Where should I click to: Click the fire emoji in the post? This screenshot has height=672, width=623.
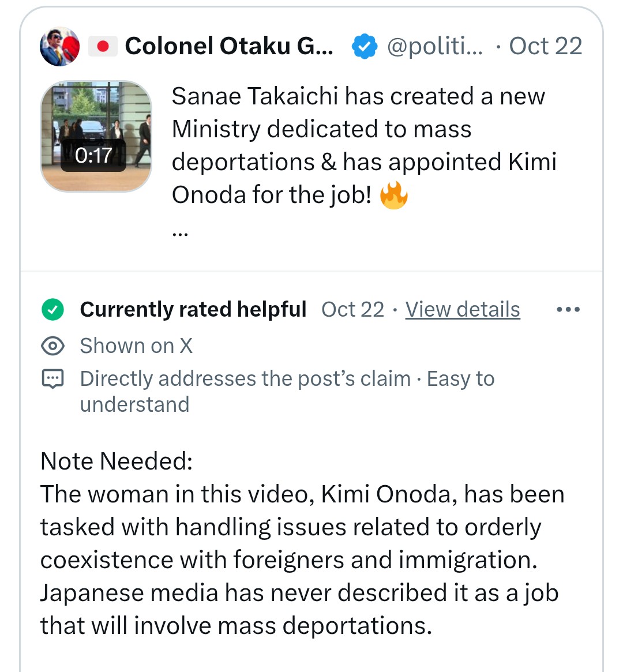(x=394, y=195)
